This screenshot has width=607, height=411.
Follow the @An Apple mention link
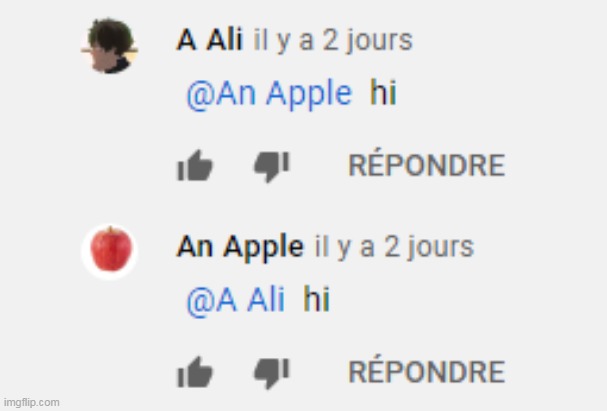[269, 94]
